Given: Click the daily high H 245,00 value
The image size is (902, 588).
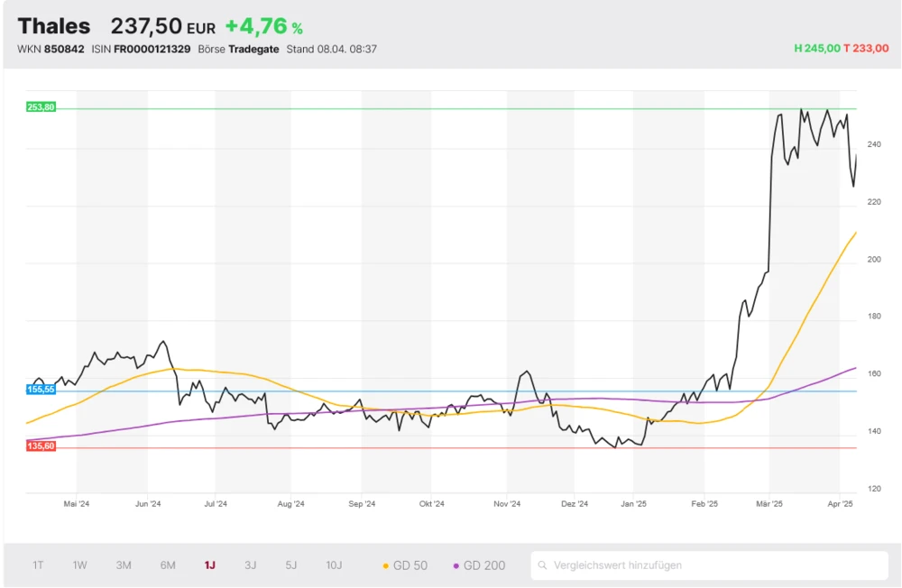Looking at the screenshot, I should click(x=816, y=49).
